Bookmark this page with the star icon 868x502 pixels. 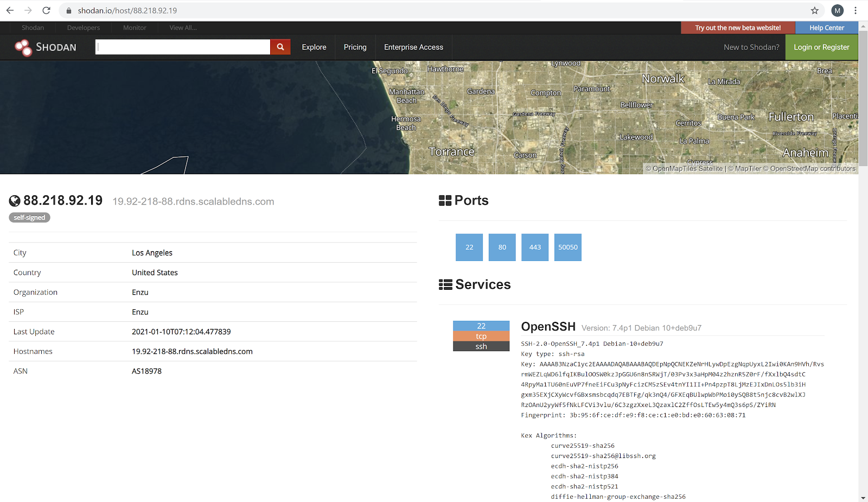tap(814, 10)
